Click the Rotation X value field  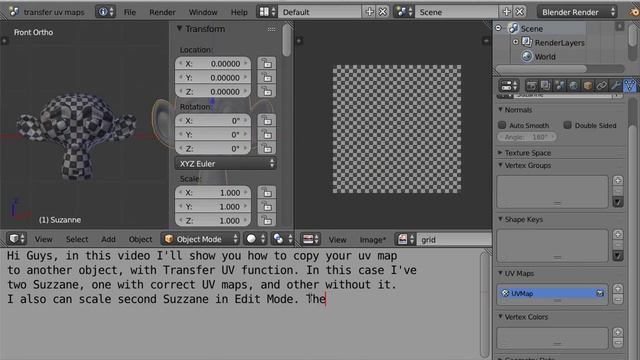pos(213,121)
